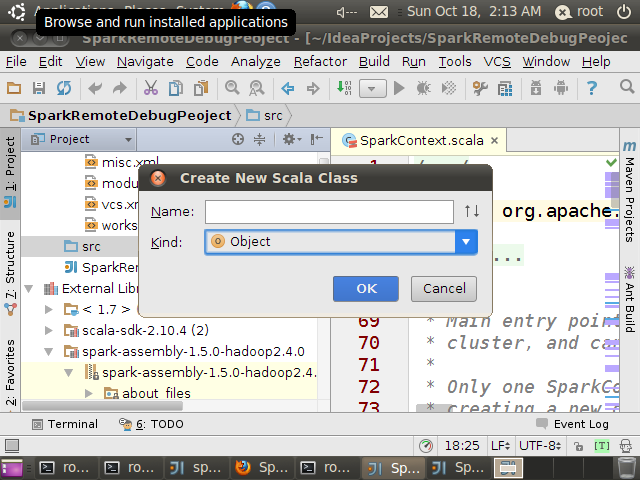The width and height of the screenshot is (640, 480).
Task: Click the Save All toolbar icon
Action: click(39, 88)
